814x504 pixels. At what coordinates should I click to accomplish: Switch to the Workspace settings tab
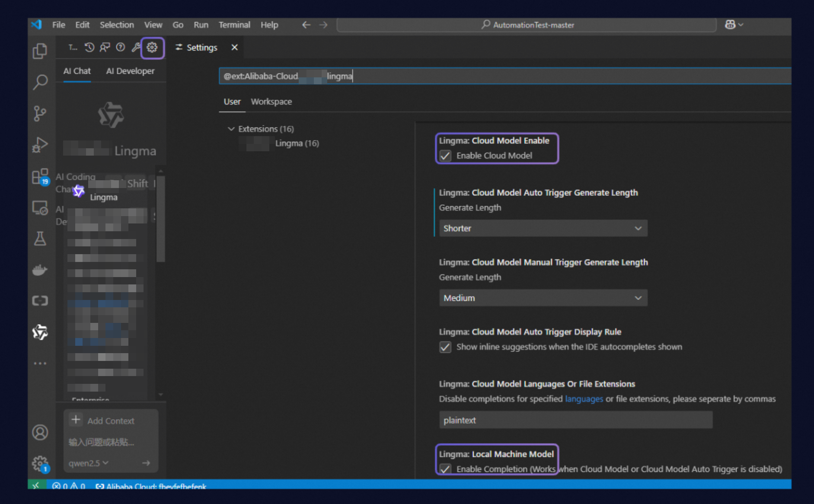pyautogui.click(x=271, y=102)
